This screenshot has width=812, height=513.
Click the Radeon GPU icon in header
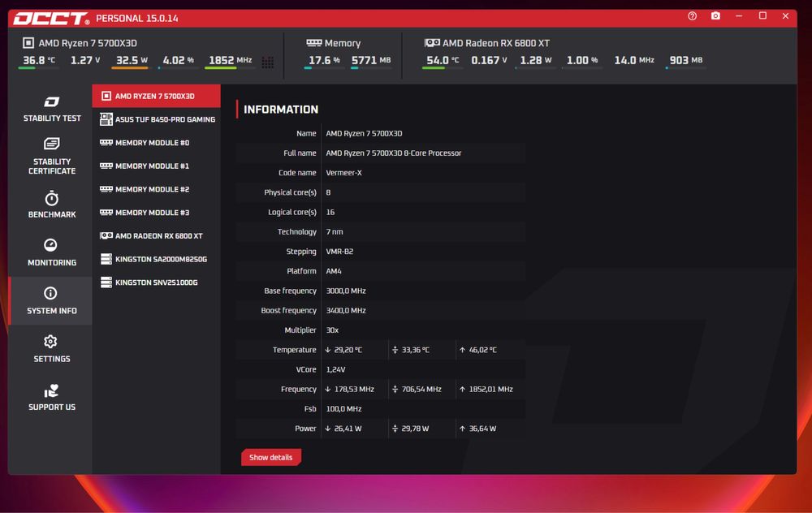tap(432, 43)
